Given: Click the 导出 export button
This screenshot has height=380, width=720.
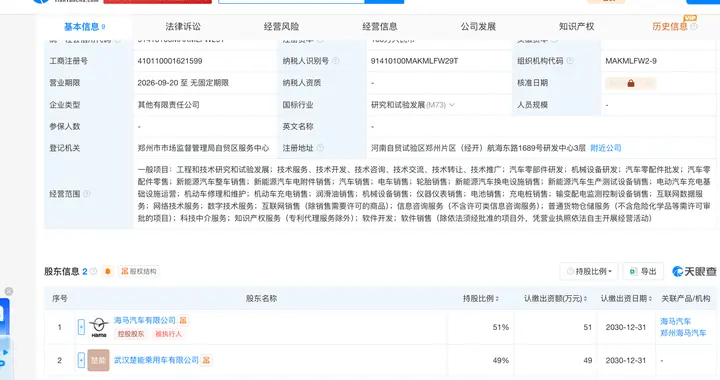Looking at the screenshot, I should (644, 271).
